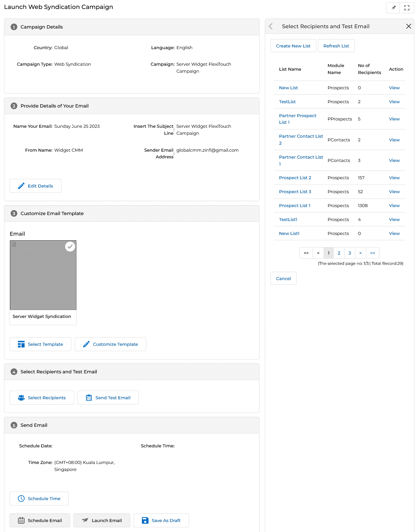This screenshot has width=418, height=532.
Task: View Prospect List 3 recipients
Action: [x=394, y=191]
